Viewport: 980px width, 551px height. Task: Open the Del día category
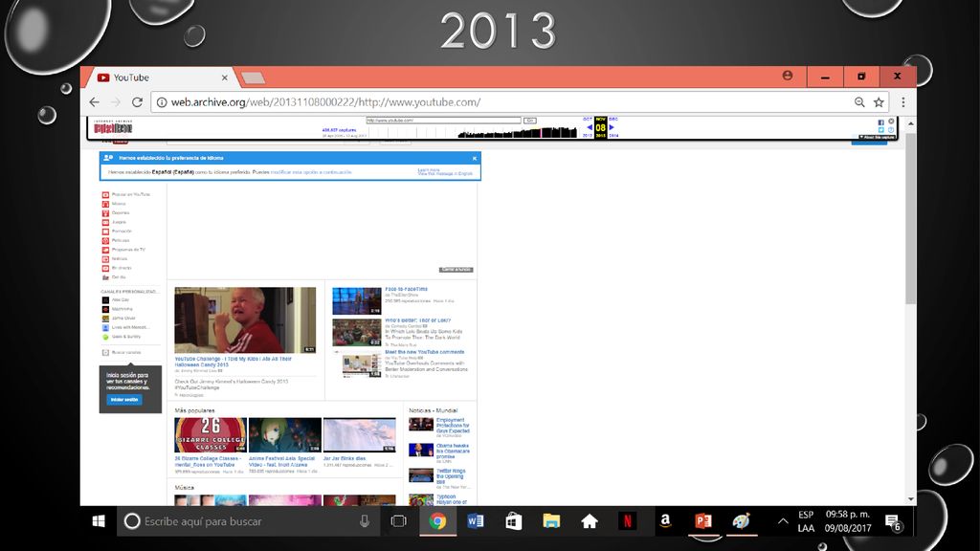click(x=115, y=277)
